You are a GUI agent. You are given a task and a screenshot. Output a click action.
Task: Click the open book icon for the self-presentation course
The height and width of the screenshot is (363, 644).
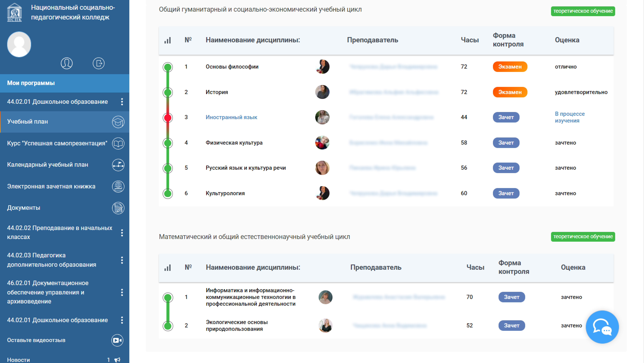pyautogui.click(x=118, y=143)
